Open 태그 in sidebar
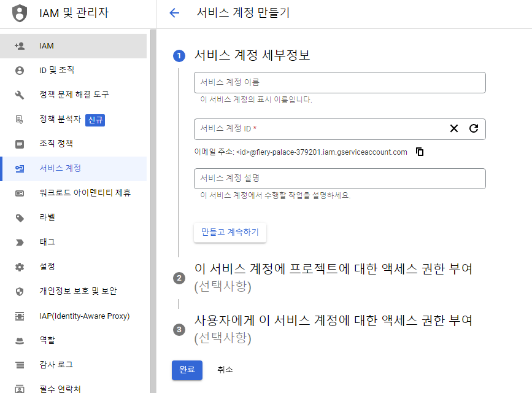This screenshot has width=532, height=393. [x=73, y=242]
